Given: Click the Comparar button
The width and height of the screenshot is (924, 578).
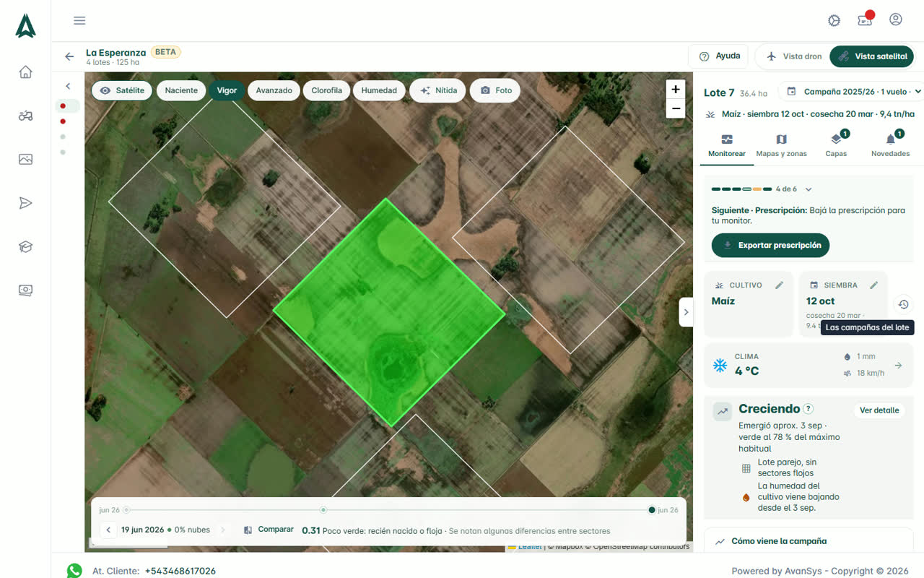Looking at the screenshot, I should pos(269,530).
